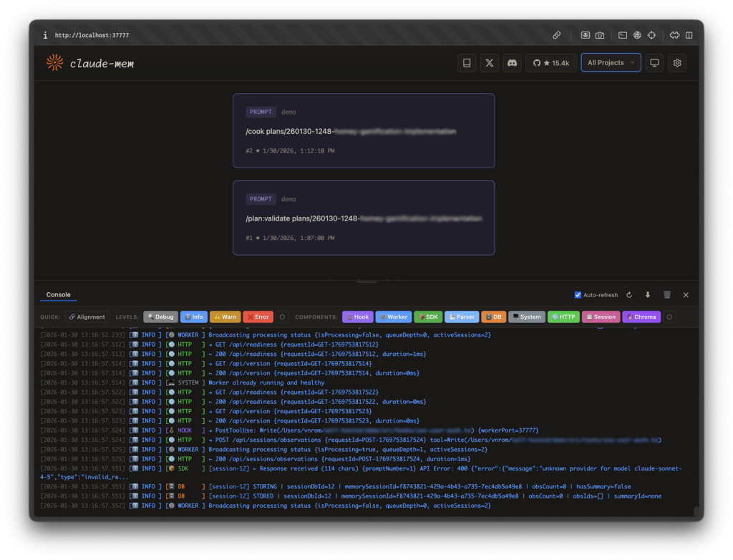Uncheck the Auto-refresh checkbox
Image resolution: width=733 pixels, height=560 pixels.
pyautogui.click(x=578, y=295)
